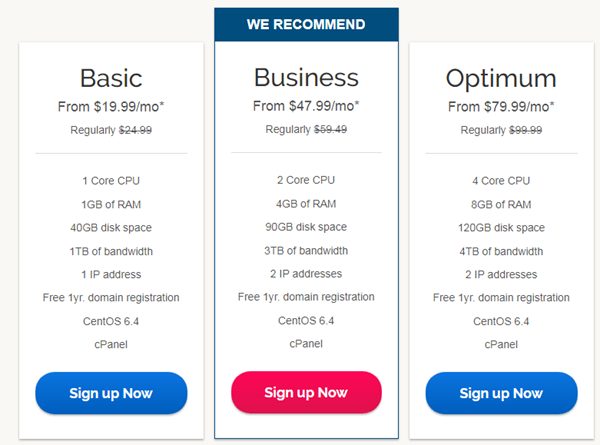The height and width of the screenshot is (445, 600).
Task: Click the Basic plan Sign up Now button
Action: [111, 393]
